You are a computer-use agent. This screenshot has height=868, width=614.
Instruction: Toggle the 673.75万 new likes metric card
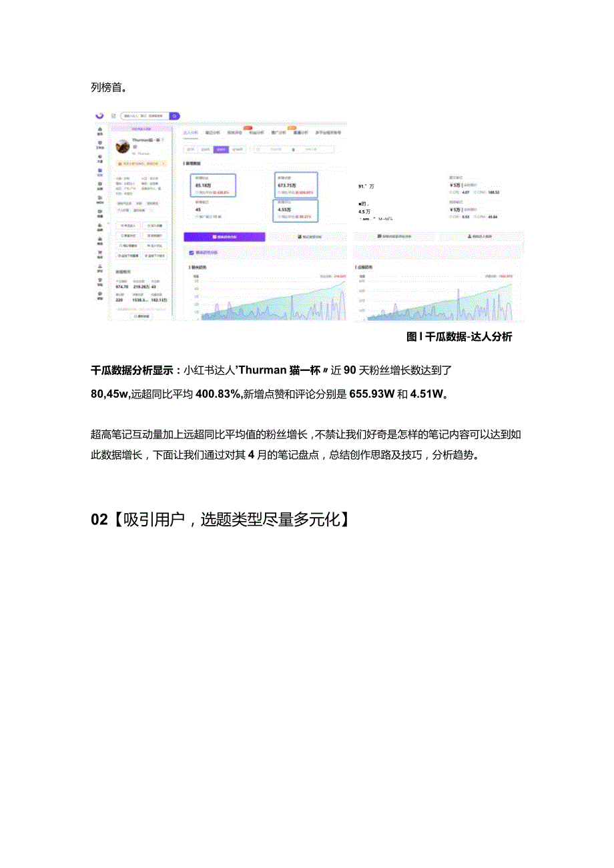click(x=296, y=184)
